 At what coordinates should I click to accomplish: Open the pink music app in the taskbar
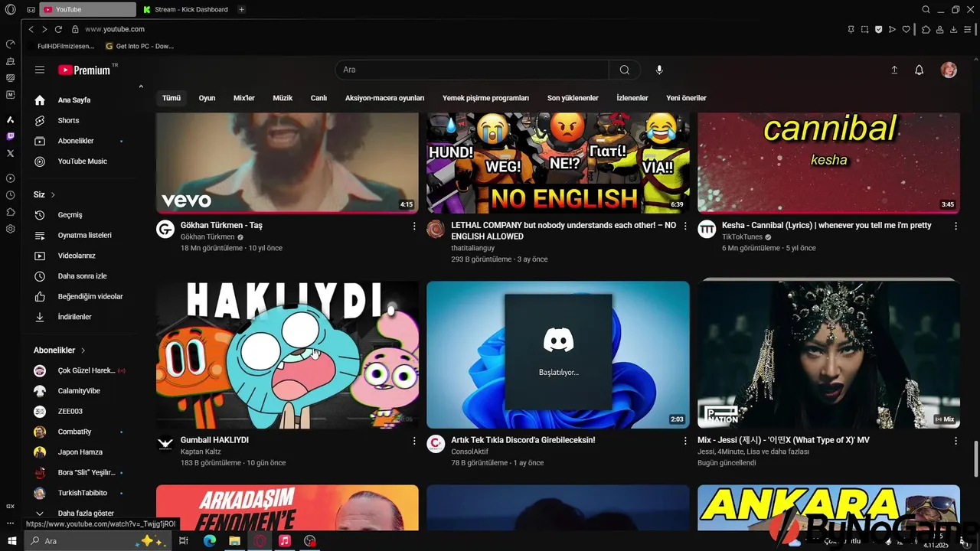click(284, 541)
